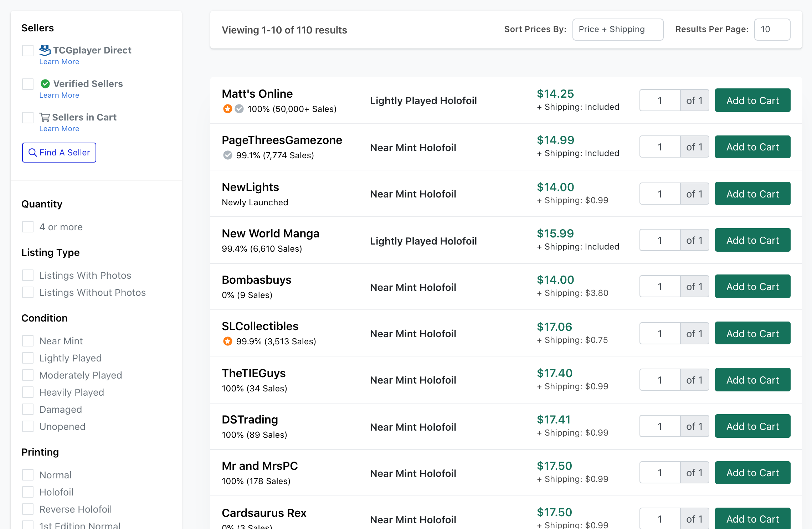This screenshot has width=812, height=529.
Task: Open the Results Per Page dropdown
Action: [772, 30]
